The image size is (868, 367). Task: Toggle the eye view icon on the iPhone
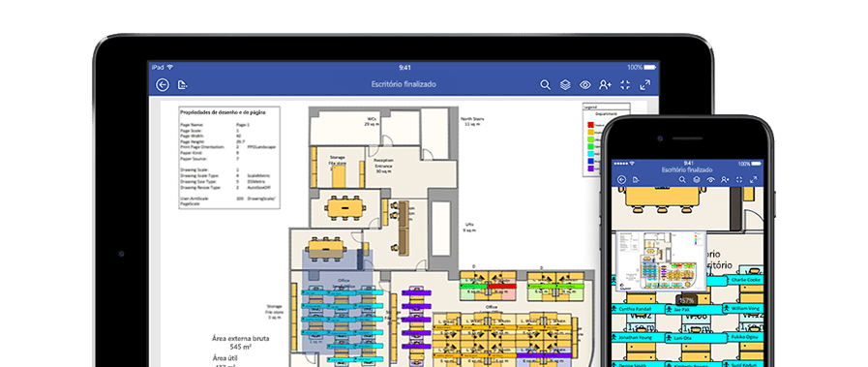[711, 179]
